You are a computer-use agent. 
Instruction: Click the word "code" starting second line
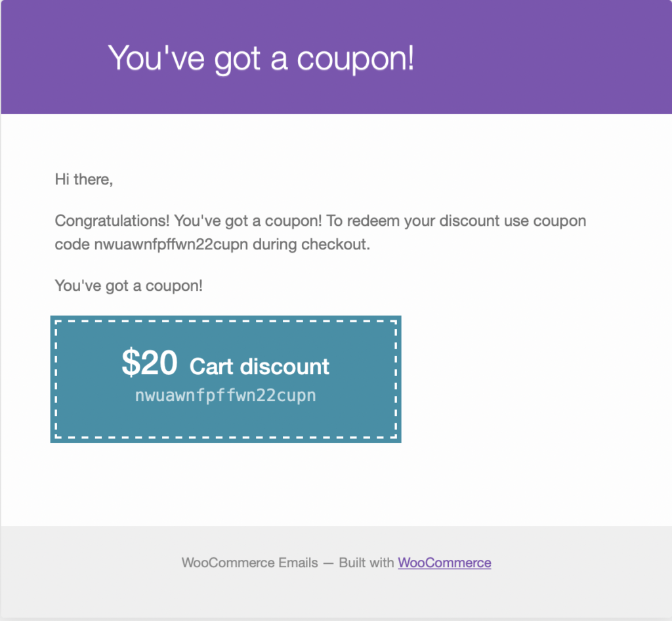click(x=72, y=245)
